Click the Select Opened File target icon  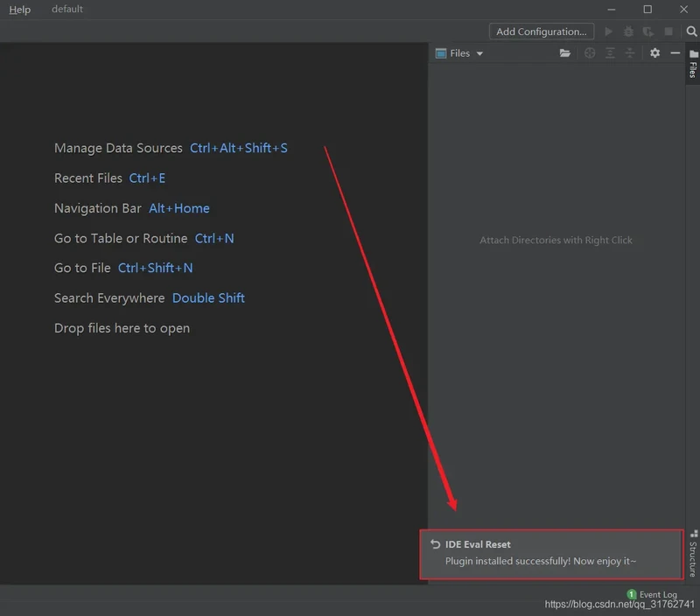point(590,53)
